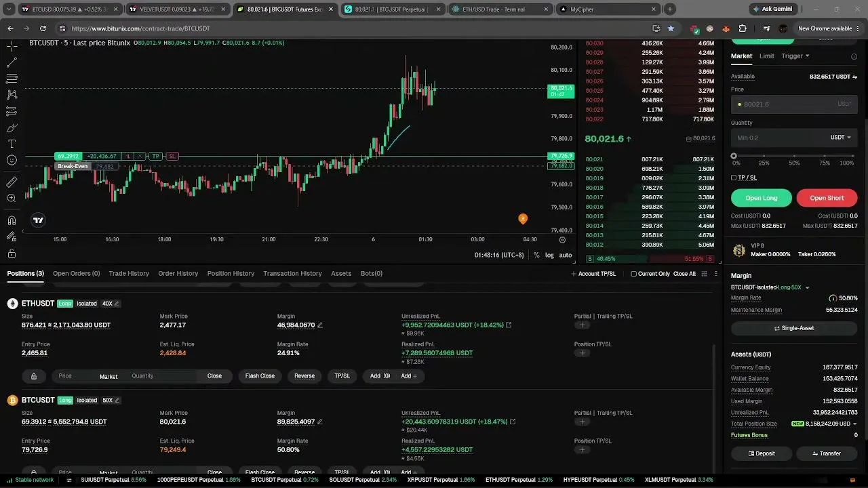The image size is (868, 488).
Task: Expand ETHUSDT Add options plus
Action: 408,376
